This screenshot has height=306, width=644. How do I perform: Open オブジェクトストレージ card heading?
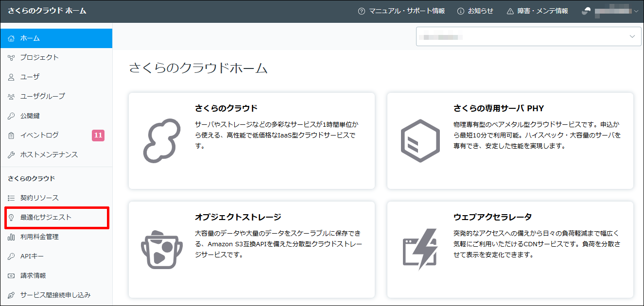pyautogui.click(x=238, y=217)
